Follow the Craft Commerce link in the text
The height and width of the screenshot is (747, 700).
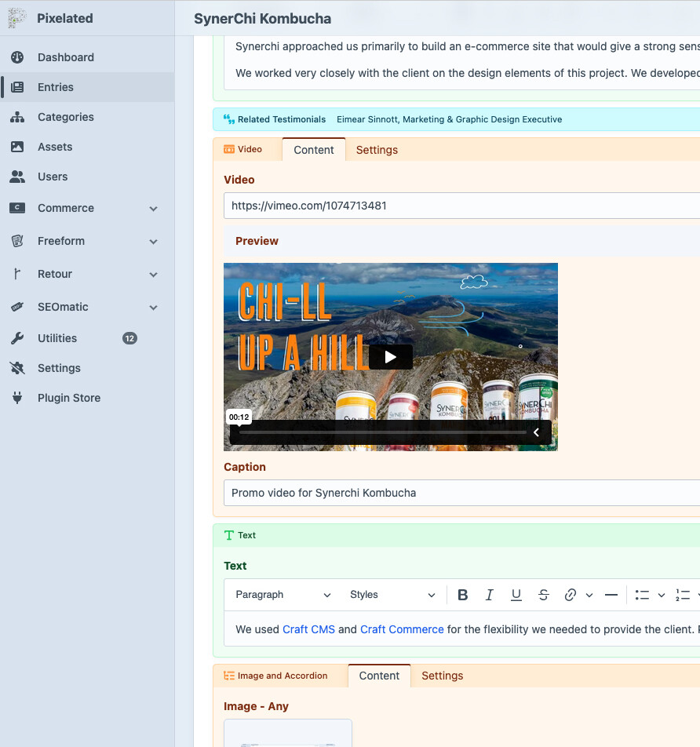pos(402,629)
